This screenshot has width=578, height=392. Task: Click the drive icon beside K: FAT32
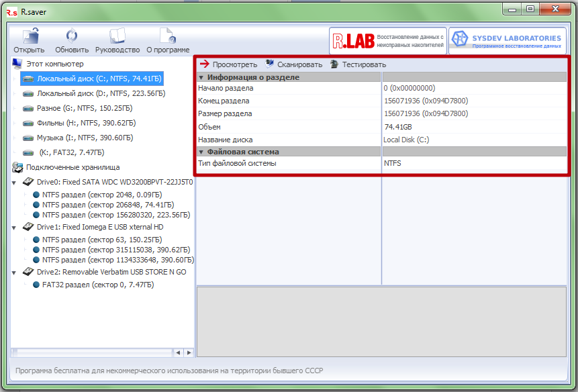[x=28, y=152]
